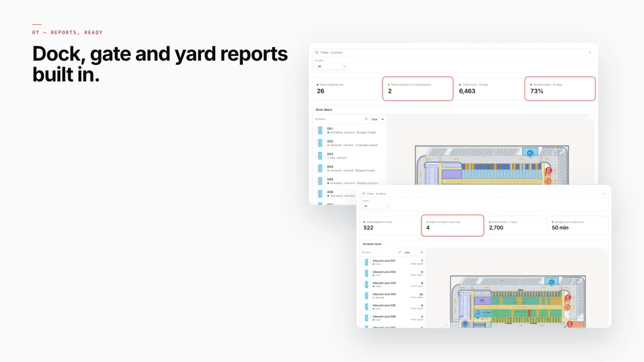Collapse the filter panel in the Dock doors report
This screenshot has width=644, height=362.
[x=590, y=53]
